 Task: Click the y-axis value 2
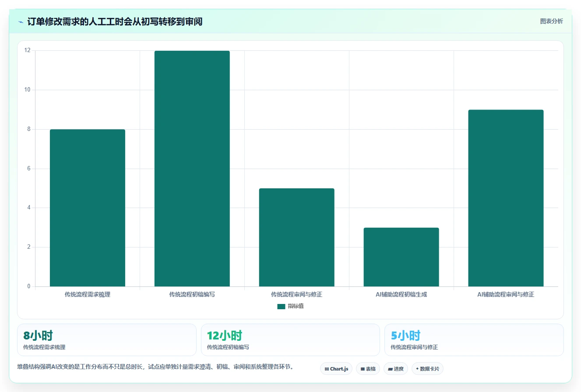click(29, 247)
